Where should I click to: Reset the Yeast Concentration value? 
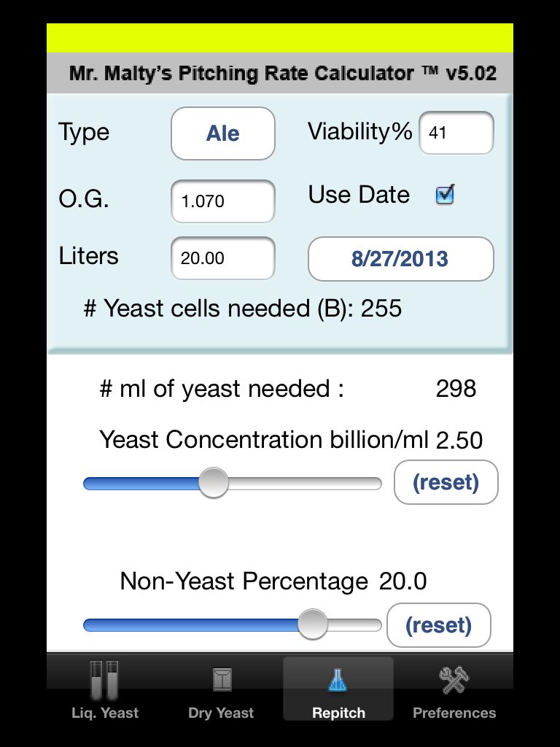click(446, 482)
